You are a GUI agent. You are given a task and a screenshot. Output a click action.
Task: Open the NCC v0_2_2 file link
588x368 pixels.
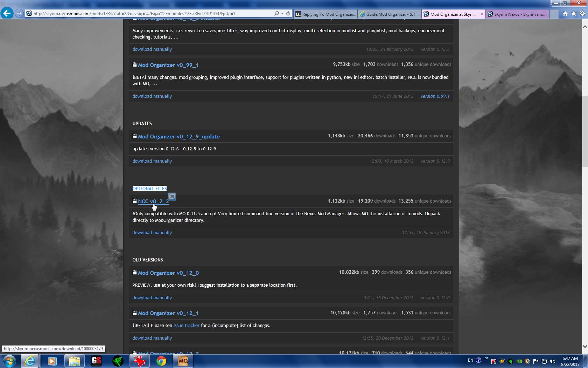click(153, 201)
